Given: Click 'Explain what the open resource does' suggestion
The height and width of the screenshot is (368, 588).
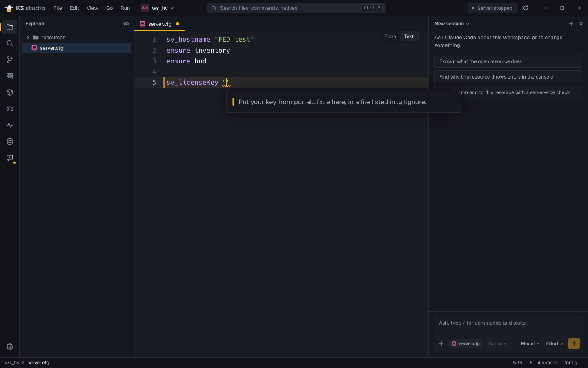Looking at the screenshot, I should pos(508,61).
